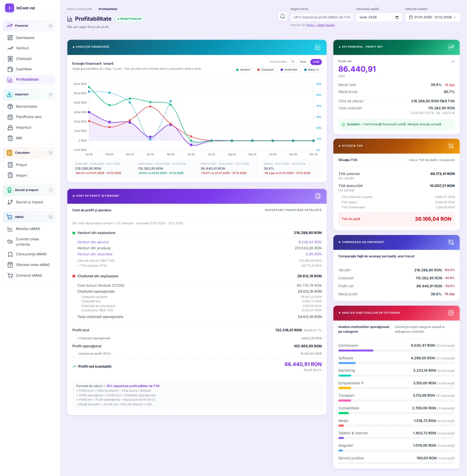Screen dimensions: 467x476
Task: Click the InCont-rol logo icon
Action: (x=10, y=8)
